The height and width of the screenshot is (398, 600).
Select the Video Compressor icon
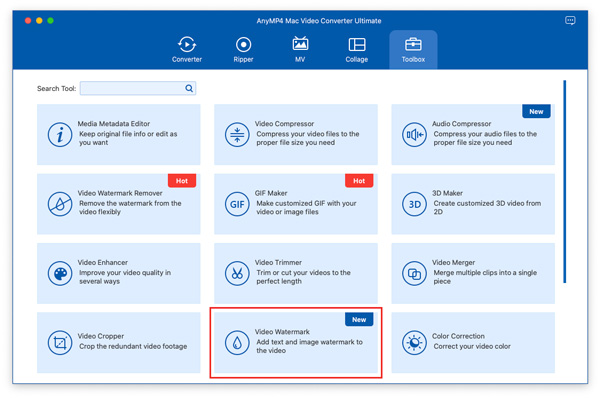coord(237,135)
